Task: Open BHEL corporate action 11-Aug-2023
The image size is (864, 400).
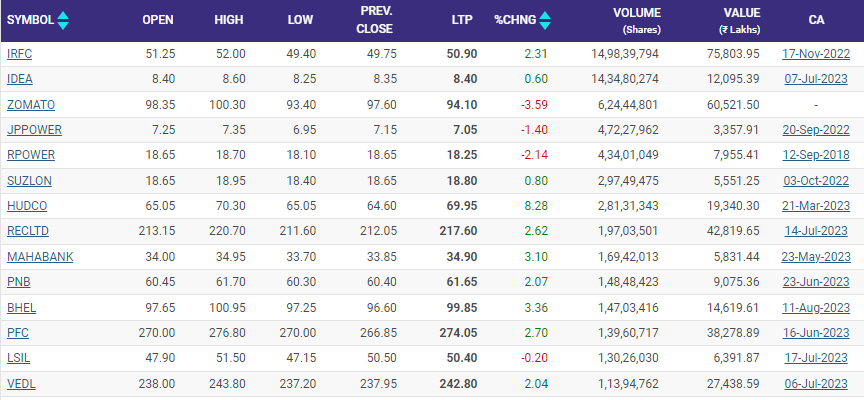Action: click(x=816, y=307)
